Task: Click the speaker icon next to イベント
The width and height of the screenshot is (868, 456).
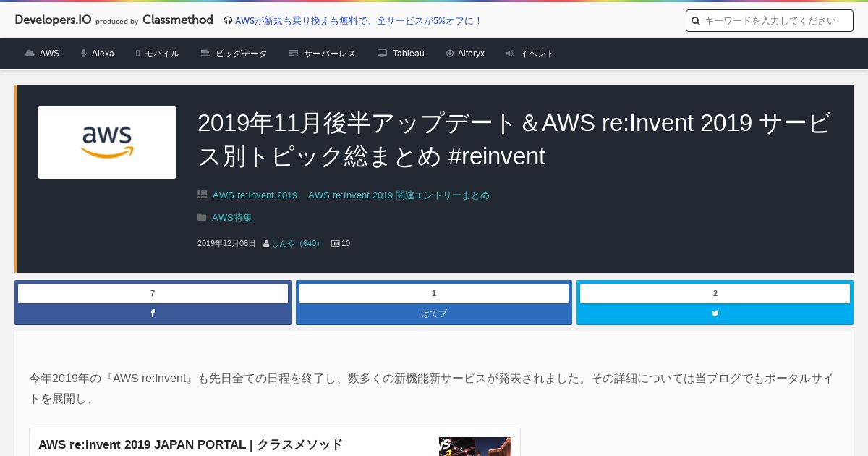Action: (510, 54)
